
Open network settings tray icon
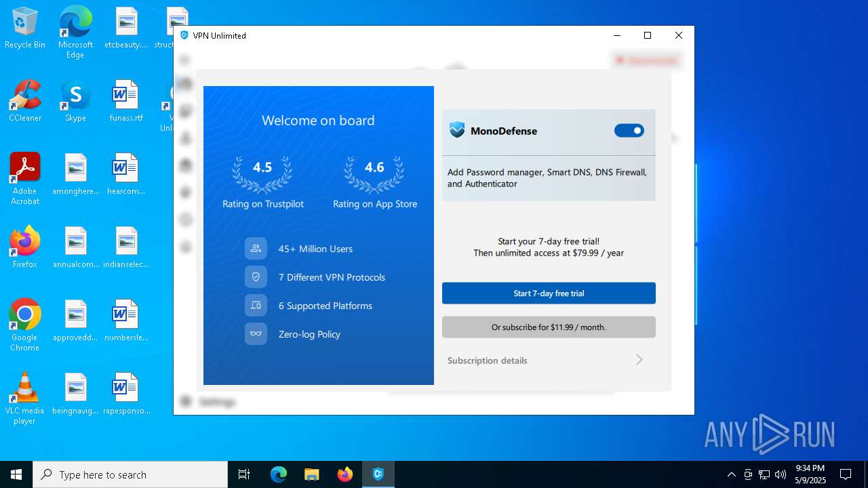click(x=764, y=474)
